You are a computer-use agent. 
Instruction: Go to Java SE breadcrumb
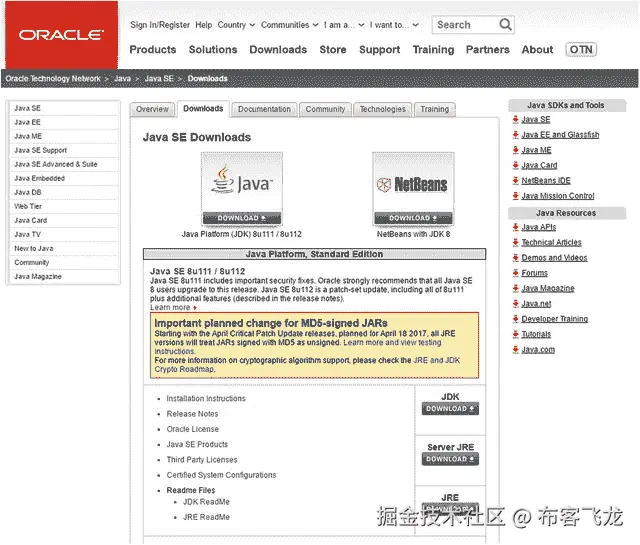(x=159, y=78)
